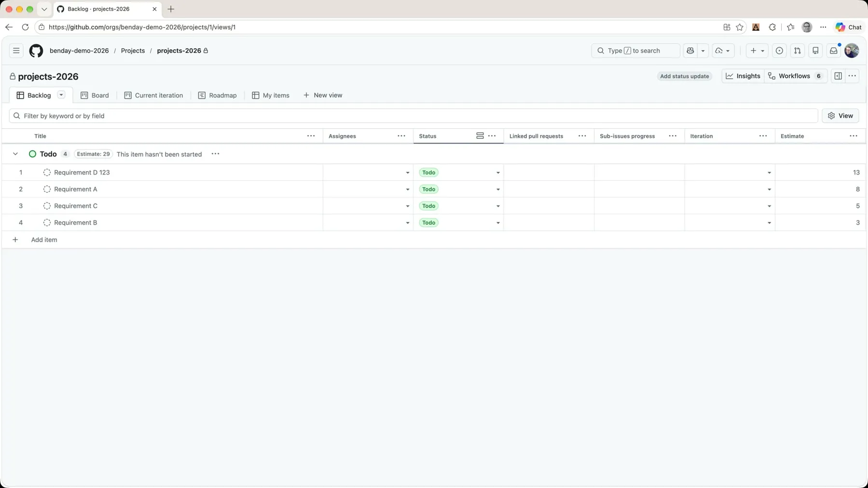
Task: Open the repositories icon in header
Action: pyautogui.click(x=815, y=51)
